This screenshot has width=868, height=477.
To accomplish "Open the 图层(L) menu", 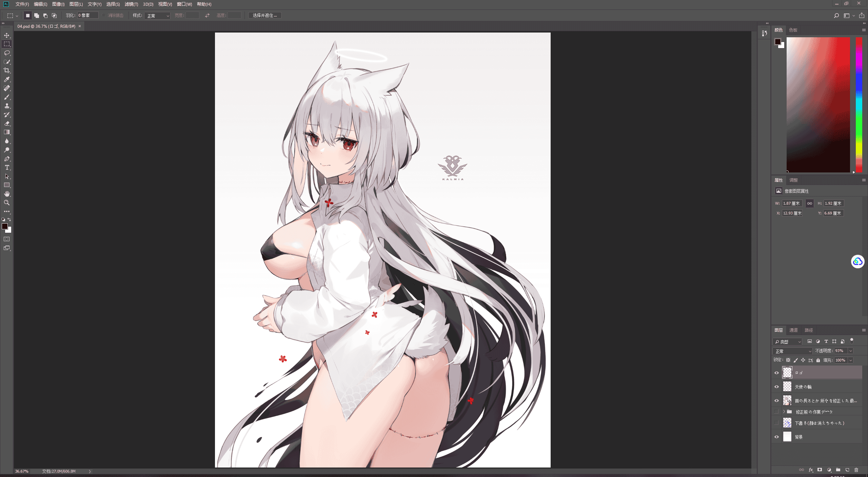I will (x=76, y=4).
